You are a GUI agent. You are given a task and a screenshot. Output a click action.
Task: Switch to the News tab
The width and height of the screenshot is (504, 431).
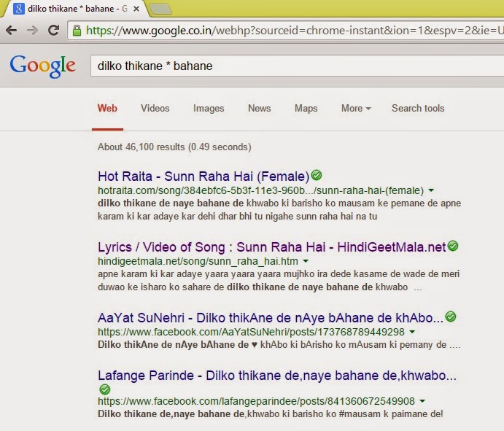pos(260,109)
